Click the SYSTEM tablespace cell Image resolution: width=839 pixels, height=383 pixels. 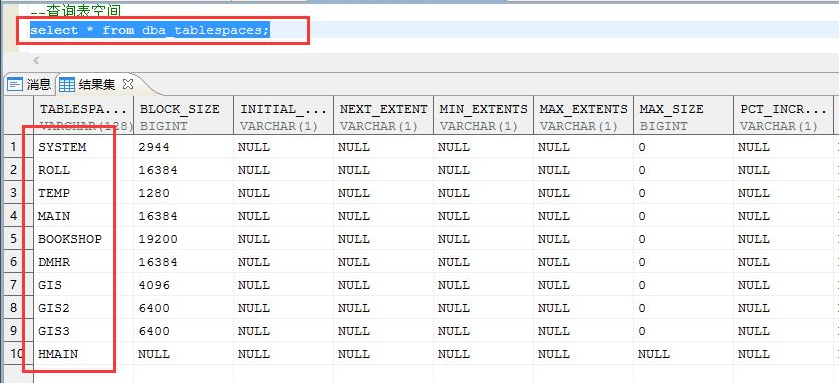[x=83, y=147]
